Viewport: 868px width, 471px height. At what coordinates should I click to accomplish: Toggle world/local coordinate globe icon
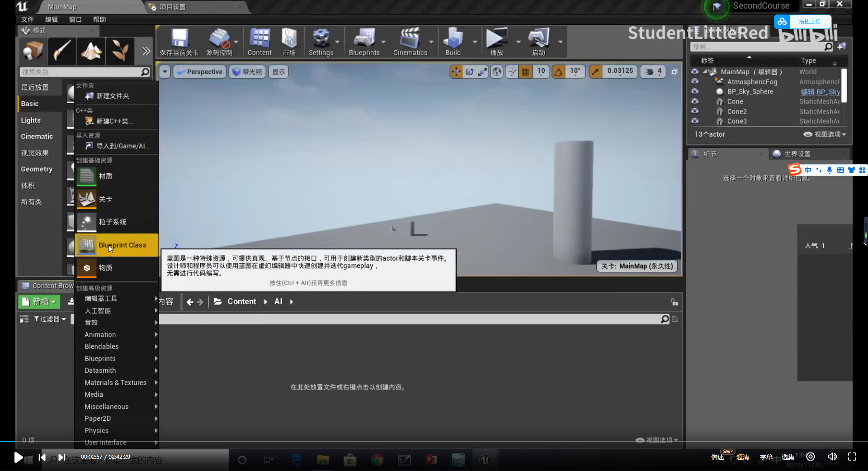tap(497, 71)
